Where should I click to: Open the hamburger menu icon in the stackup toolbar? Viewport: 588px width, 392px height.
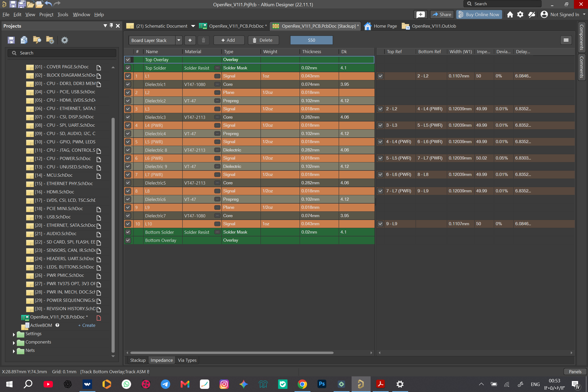[x=566, y=40]
